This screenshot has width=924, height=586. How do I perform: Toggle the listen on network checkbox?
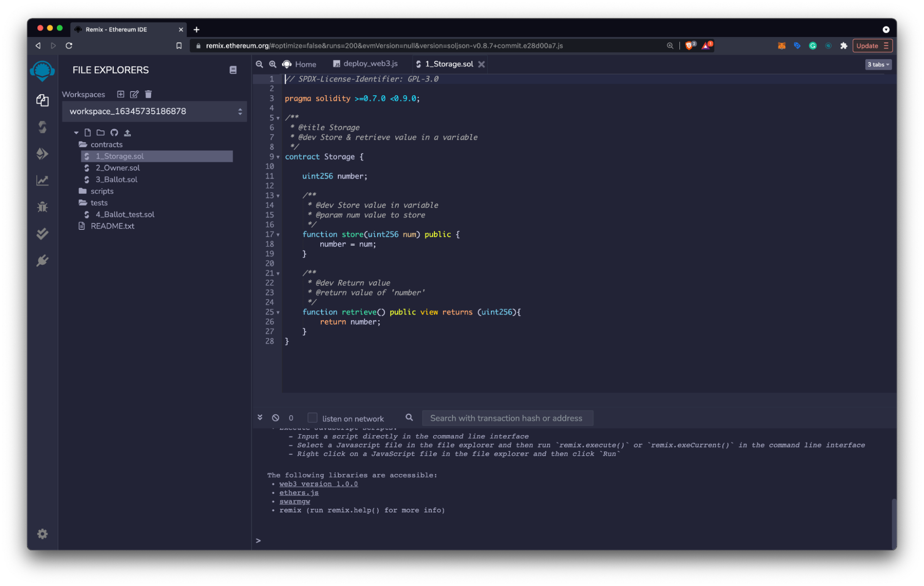312,418
